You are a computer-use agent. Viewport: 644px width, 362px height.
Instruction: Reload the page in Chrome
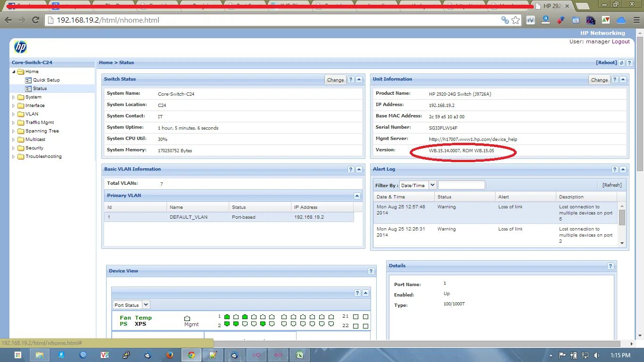tap(35, 20)
